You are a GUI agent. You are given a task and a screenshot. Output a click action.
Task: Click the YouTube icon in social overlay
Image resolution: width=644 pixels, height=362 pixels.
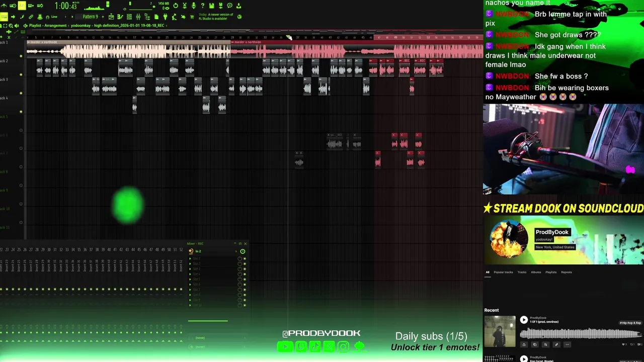[285, 346]
